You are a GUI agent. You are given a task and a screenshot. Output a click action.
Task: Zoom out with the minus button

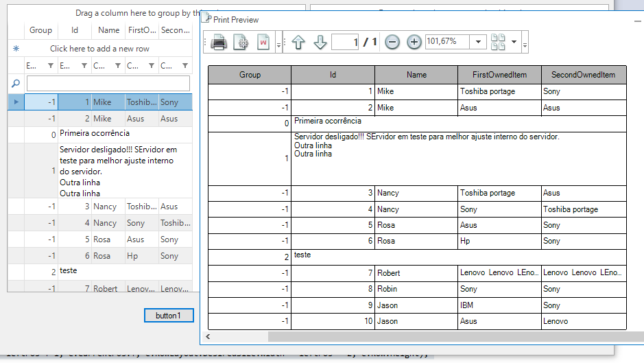click(x=392, y=43)
